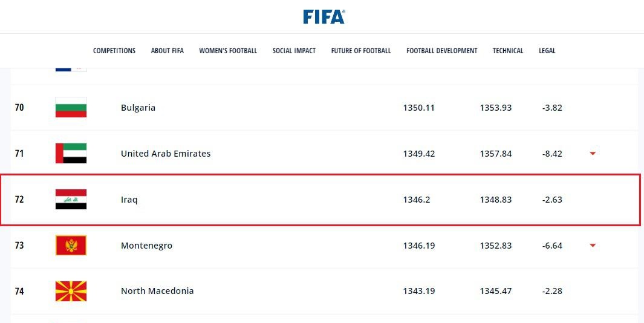Image resolution: width=644 pixels, height=323 pixels.
Task: Click the red down arrow beside Montenegro
Action: [593, 246]
